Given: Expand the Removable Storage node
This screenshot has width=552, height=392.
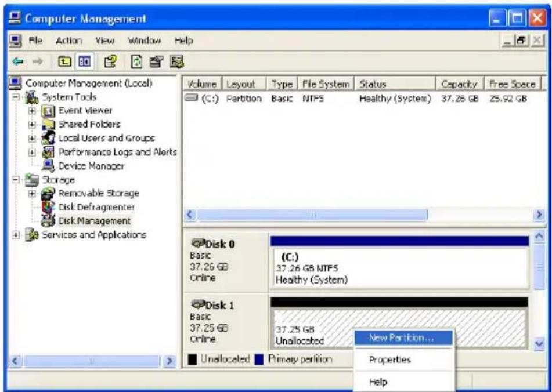Looking at the screenshot, I should pos(32,193).
